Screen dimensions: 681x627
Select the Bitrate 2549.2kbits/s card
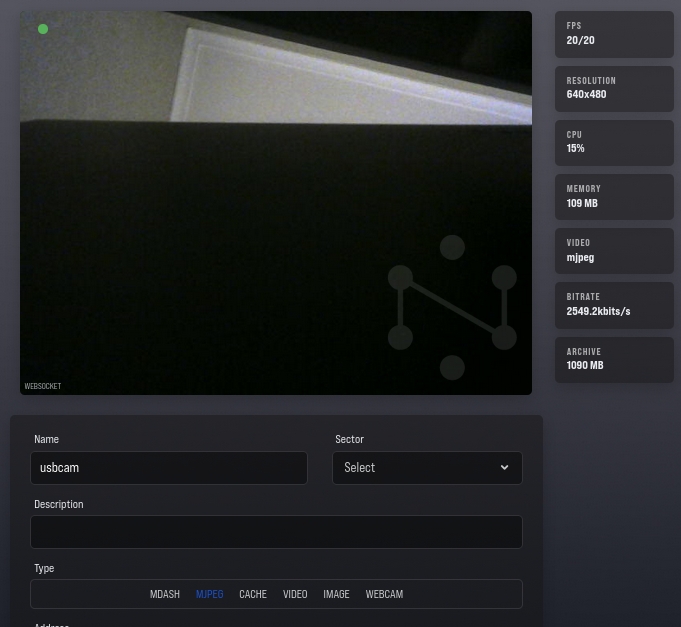[614, 305]
